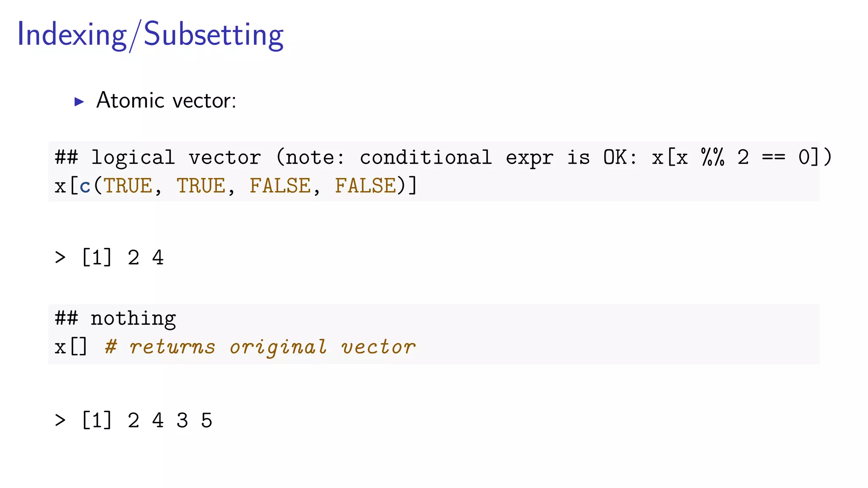Click the number 3 in the last output
The width and height of the screenshot is (868, 488).
click(x=182, y=421)
